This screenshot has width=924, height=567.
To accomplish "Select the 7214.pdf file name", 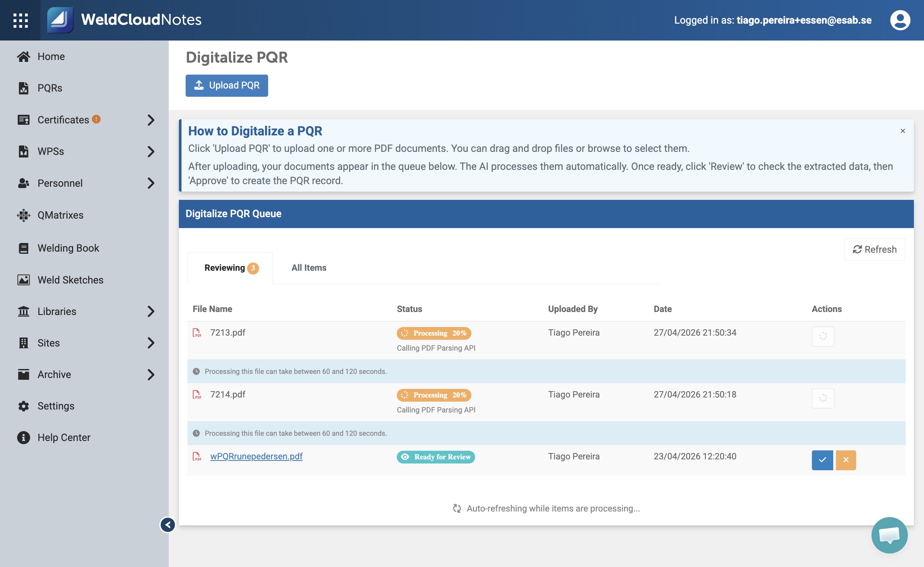I will coord(228,394).
